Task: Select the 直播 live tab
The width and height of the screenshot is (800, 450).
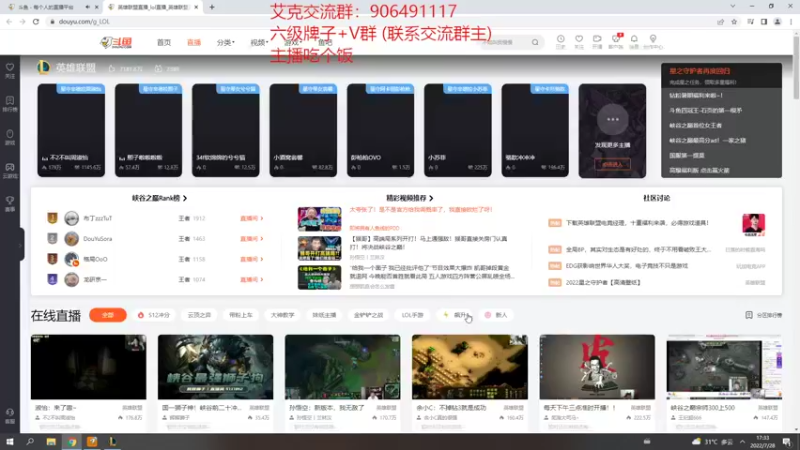Action: coord(194,42)
